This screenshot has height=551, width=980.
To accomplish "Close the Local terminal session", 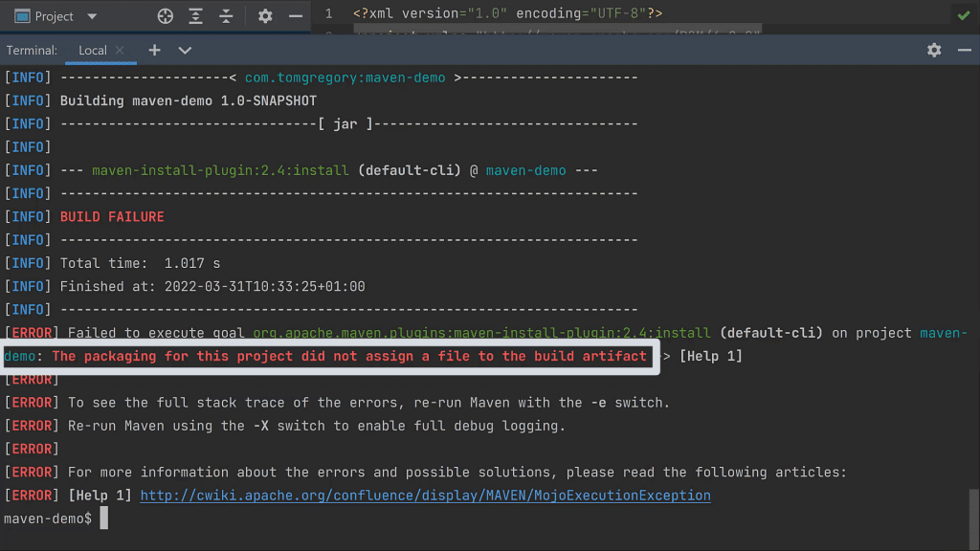I will click(x=121, y=50).
